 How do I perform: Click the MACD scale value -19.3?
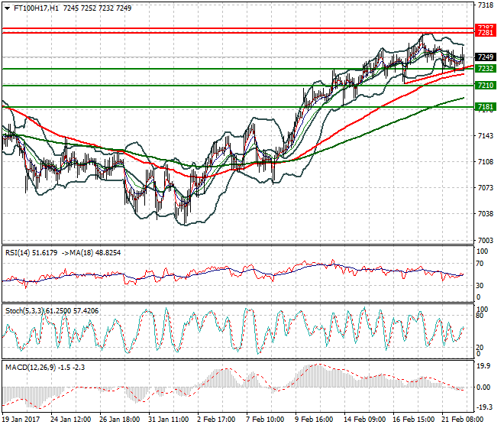coord(483,407)
